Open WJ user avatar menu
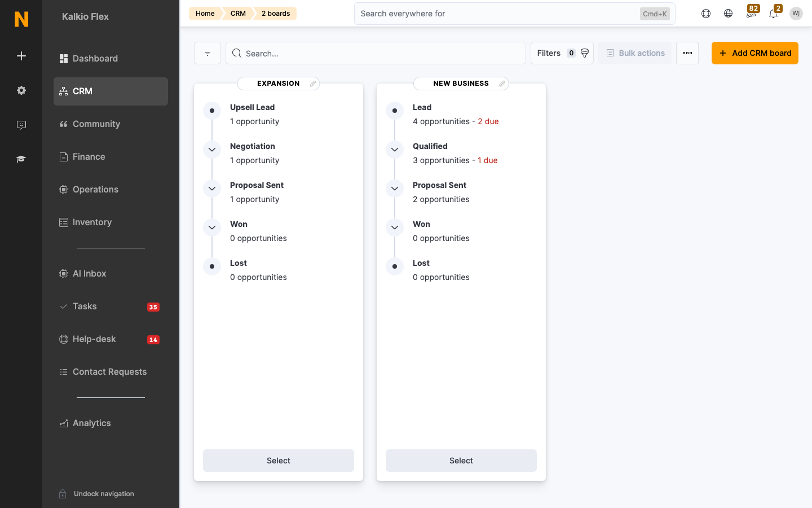 pyautogui.click(x=796, y=14)
